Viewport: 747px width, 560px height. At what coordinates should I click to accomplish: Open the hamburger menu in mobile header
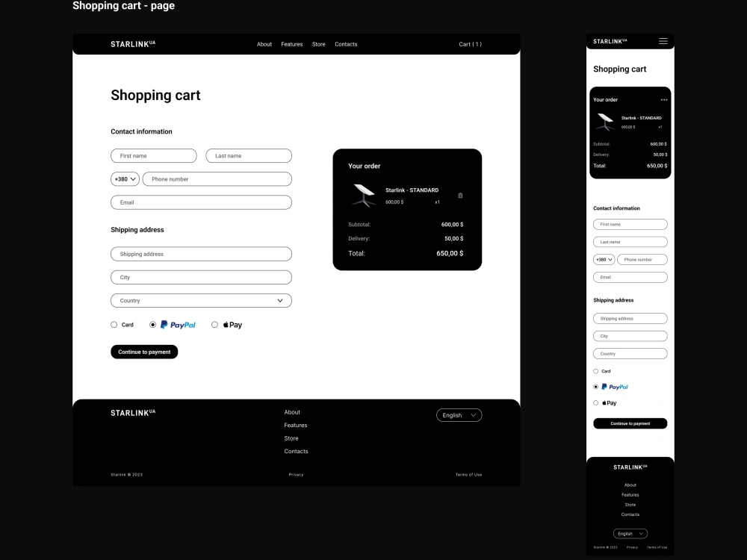click(x=663, y=41)
